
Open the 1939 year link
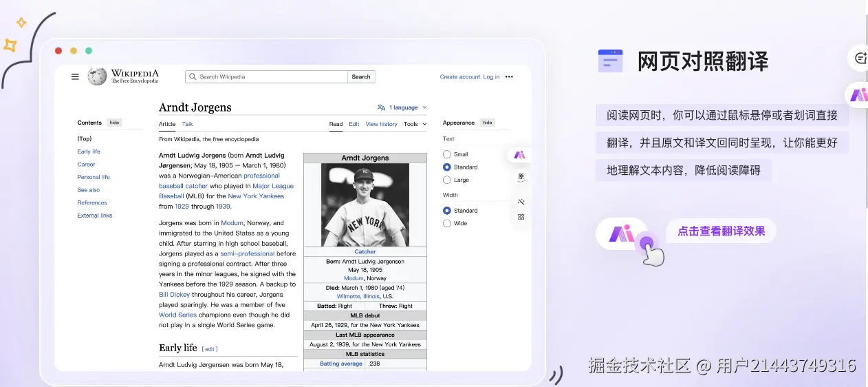coord(223,207)
